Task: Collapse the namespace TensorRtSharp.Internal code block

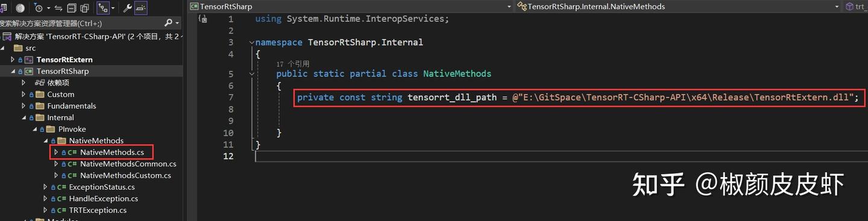Action: pos(251,43)
